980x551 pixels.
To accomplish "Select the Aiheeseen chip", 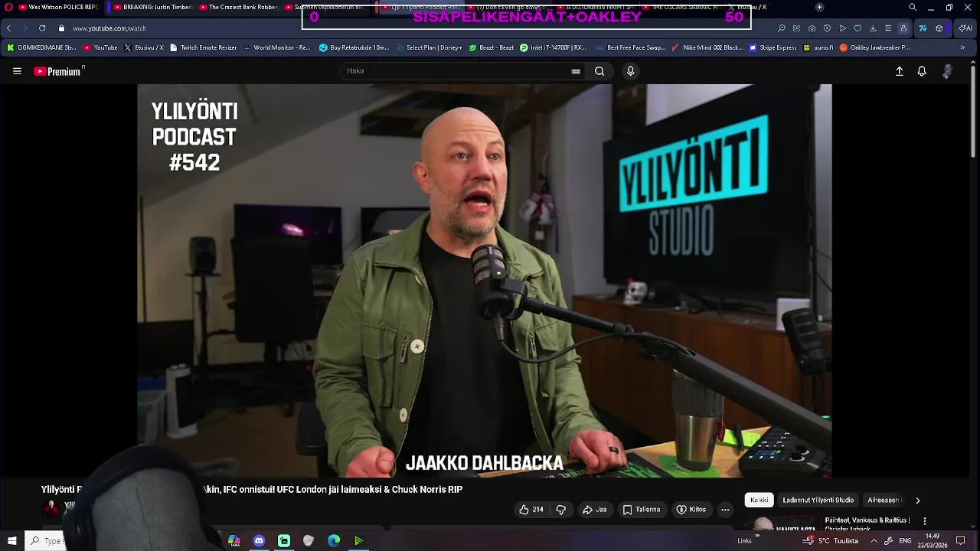I will point(884,500).
